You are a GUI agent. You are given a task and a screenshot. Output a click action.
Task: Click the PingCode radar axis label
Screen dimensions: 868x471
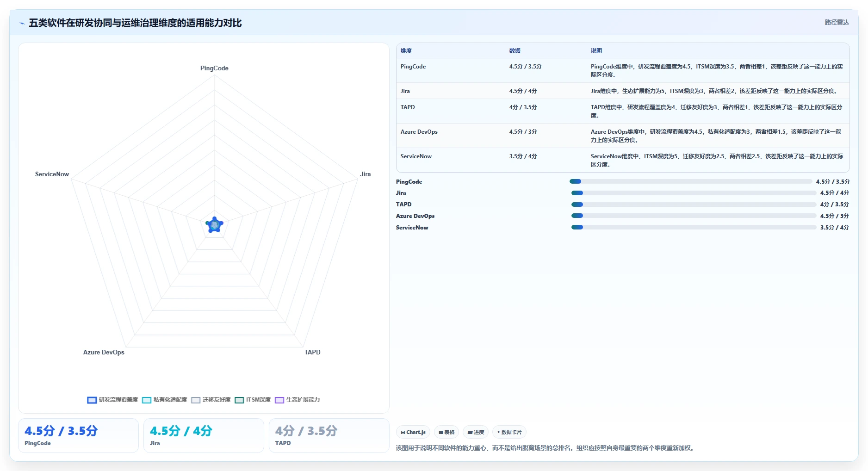[x=214, y=68]
